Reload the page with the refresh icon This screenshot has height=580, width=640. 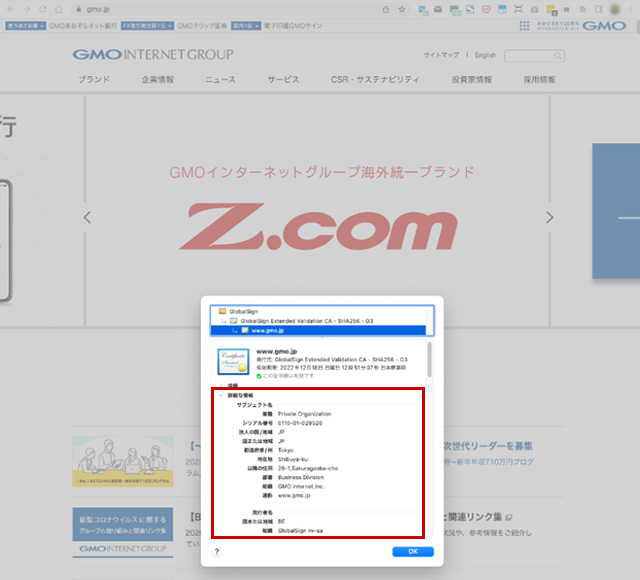pyautogui.click(x=42, y=9)
